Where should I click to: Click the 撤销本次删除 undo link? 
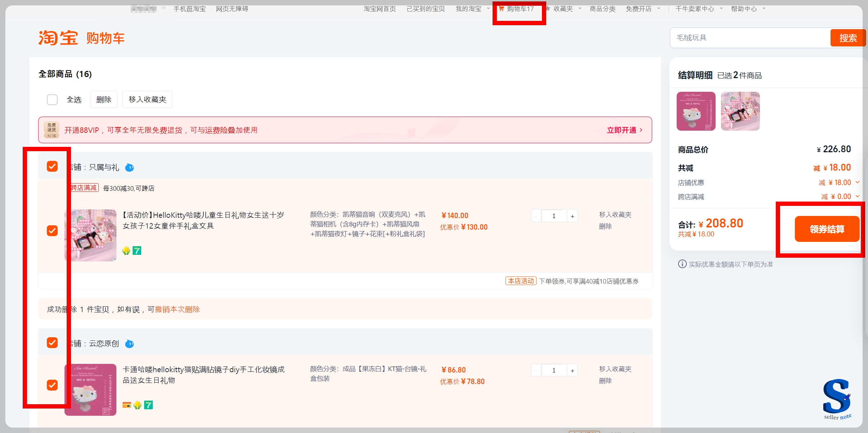tap(177, 309)
